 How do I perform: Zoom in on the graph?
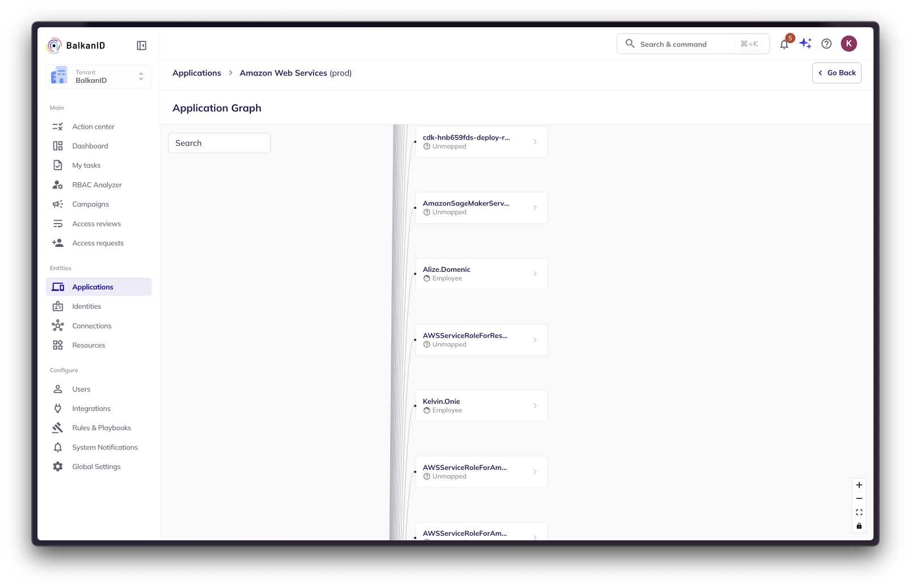[x=859, y=485]
